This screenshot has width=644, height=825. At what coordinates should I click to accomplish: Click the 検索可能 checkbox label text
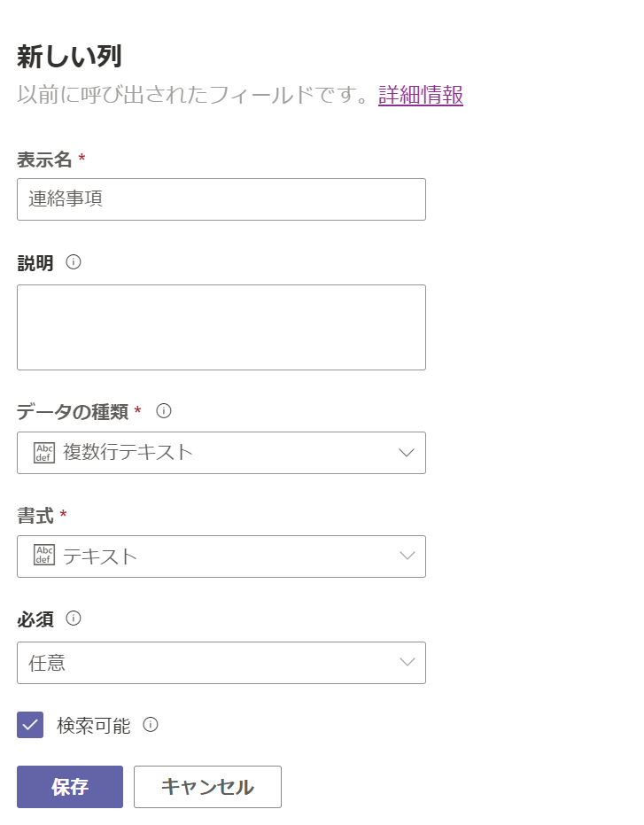click(x=93, y=726)
